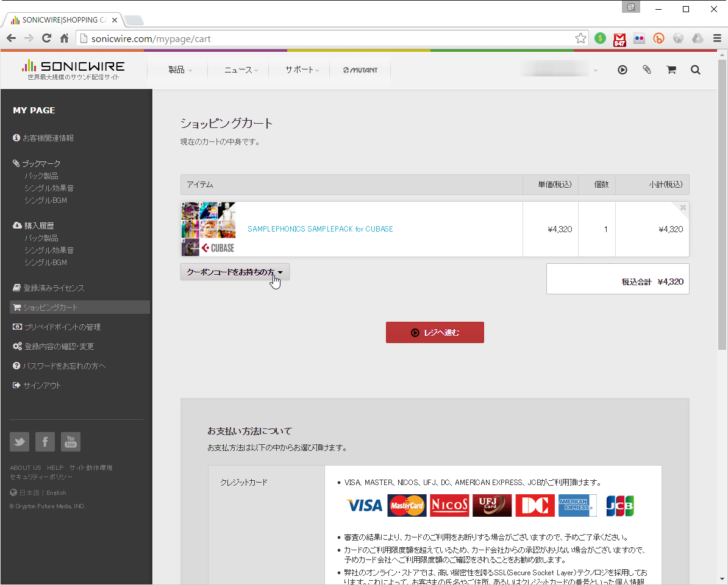The width and height of the screenshot is (728, 585).
Task: Open the サポート dropdown menu
Action: pyautogui.click(x=302, y=69)
